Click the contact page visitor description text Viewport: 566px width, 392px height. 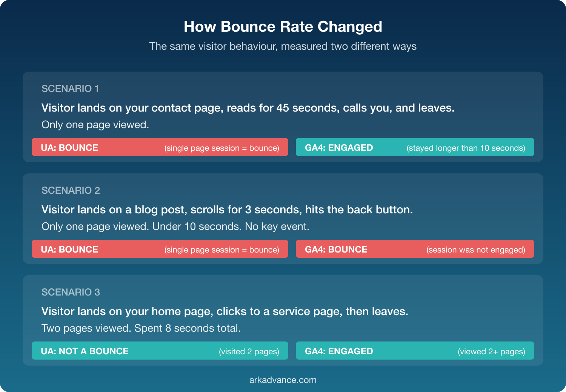pos(248,108)
